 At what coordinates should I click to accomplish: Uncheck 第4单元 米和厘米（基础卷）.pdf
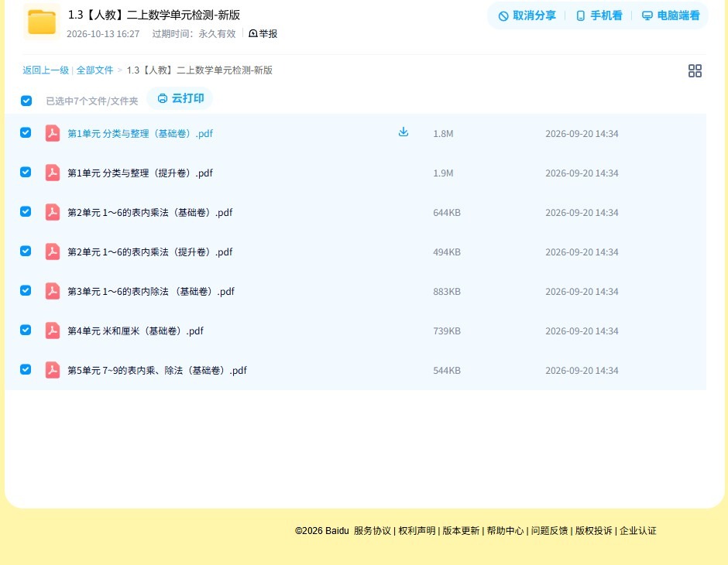26,330
